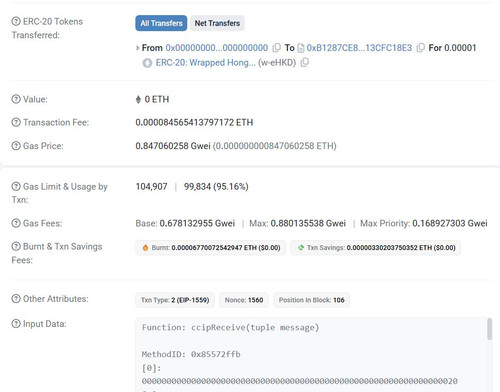Switch to Net Transfers tab
500x392 pixels.
click(217, 23)
